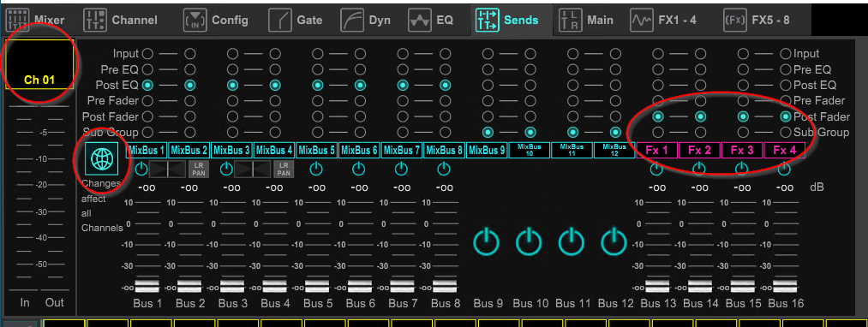Open the Main tab

pos(586,21)
